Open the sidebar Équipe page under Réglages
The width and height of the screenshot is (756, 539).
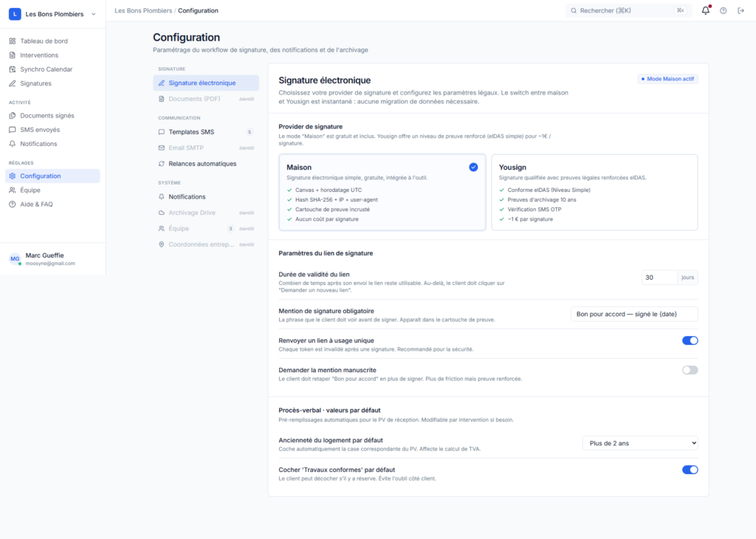click(52, 190)
